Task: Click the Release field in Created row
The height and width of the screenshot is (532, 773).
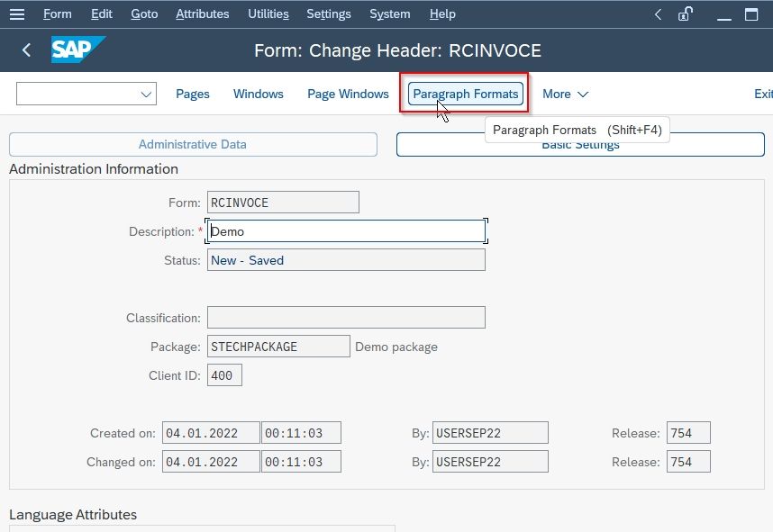Action: (688, 433)
